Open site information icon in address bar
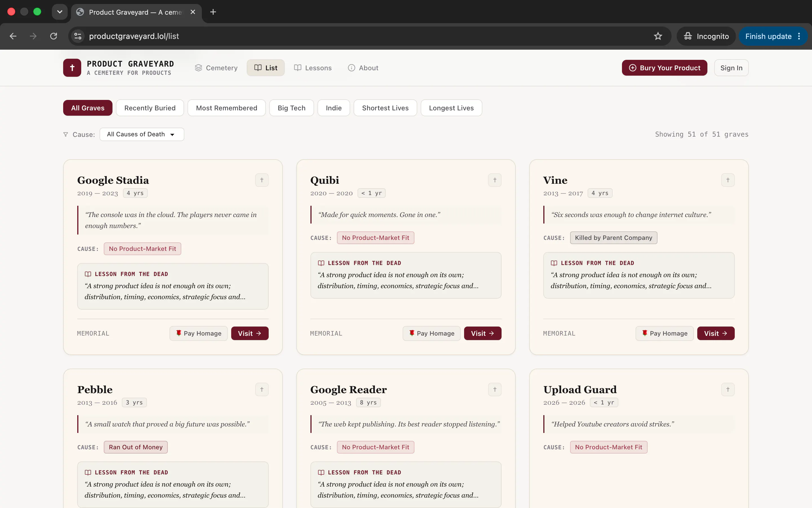The image size is (812, 508). [78, 36]
